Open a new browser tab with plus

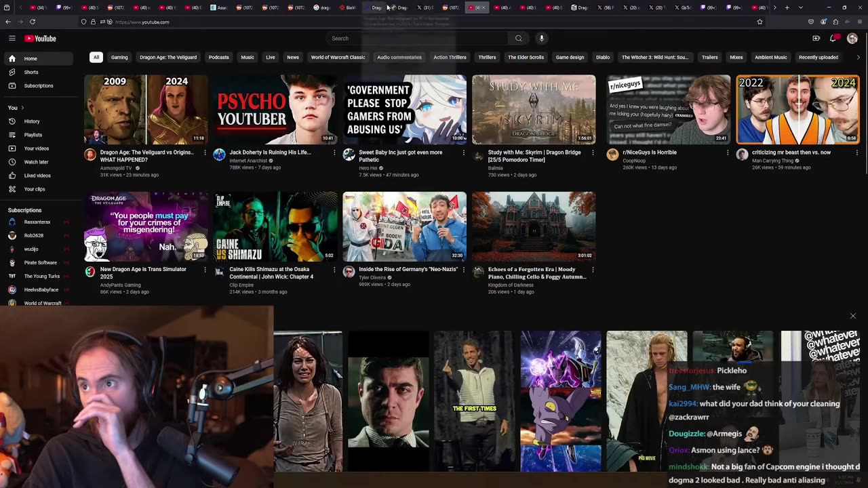tap(787, 7)
